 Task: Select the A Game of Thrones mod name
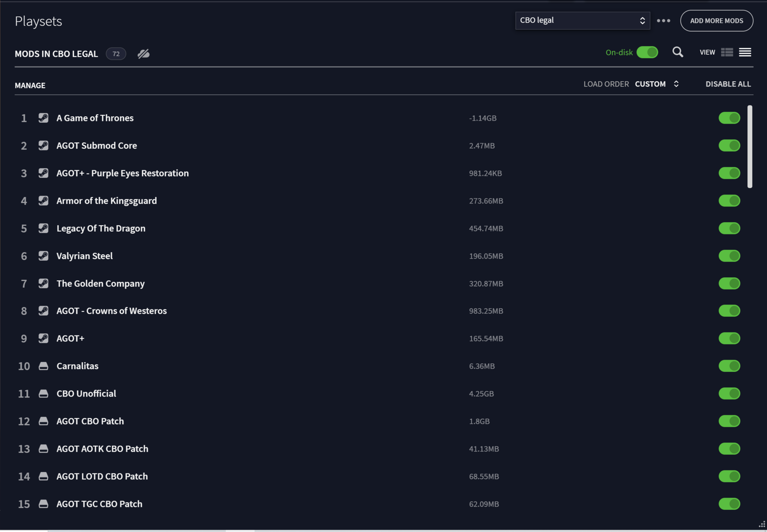[95, 118]
